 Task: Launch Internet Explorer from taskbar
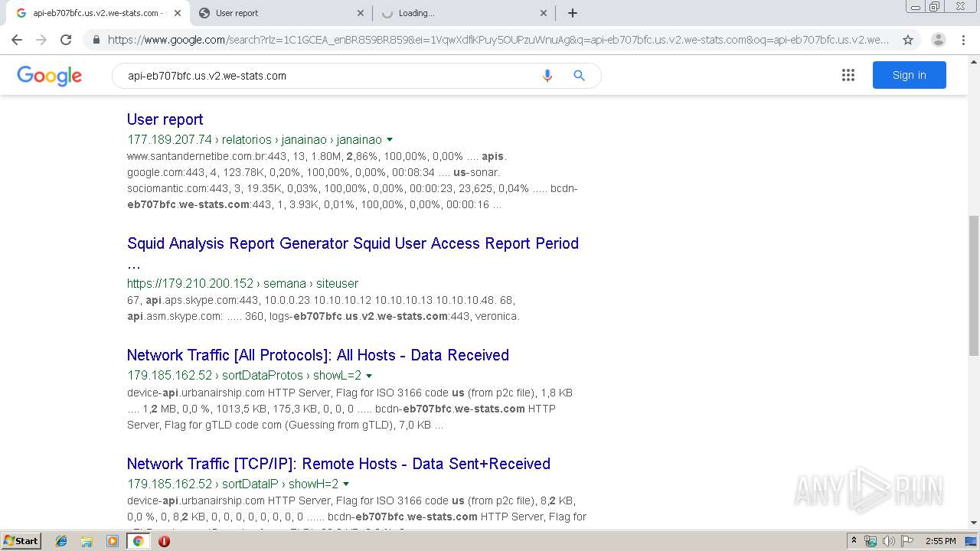pyautogui.click(x=61, y=541)
